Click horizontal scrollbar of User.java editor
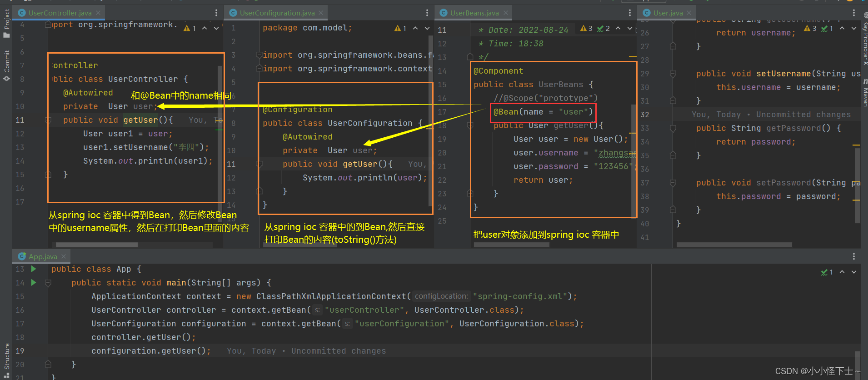Screen dimensions: 868x380 (734, 245)
